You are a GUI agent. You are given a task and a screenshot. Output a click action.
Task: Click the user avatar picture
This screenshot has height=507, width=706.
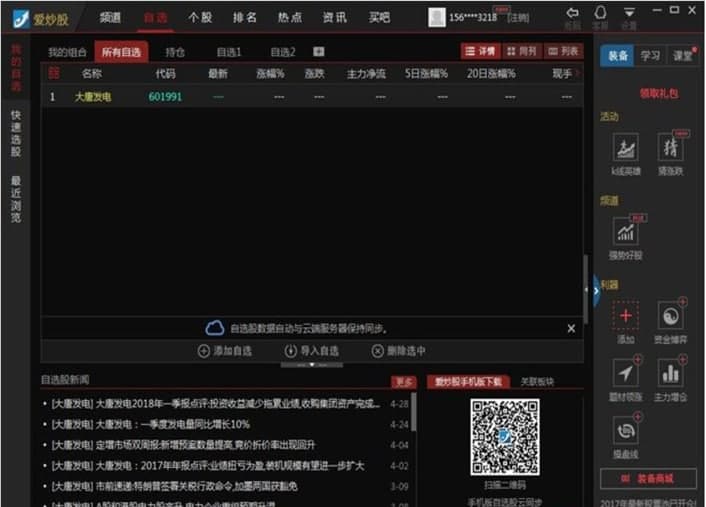coord(436,18)
